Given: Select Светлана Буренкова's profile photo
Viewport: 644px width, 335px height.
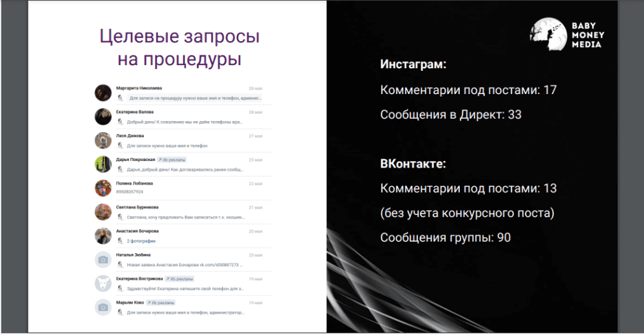Looking at the screenshot, I should click(x=103, y=212).
